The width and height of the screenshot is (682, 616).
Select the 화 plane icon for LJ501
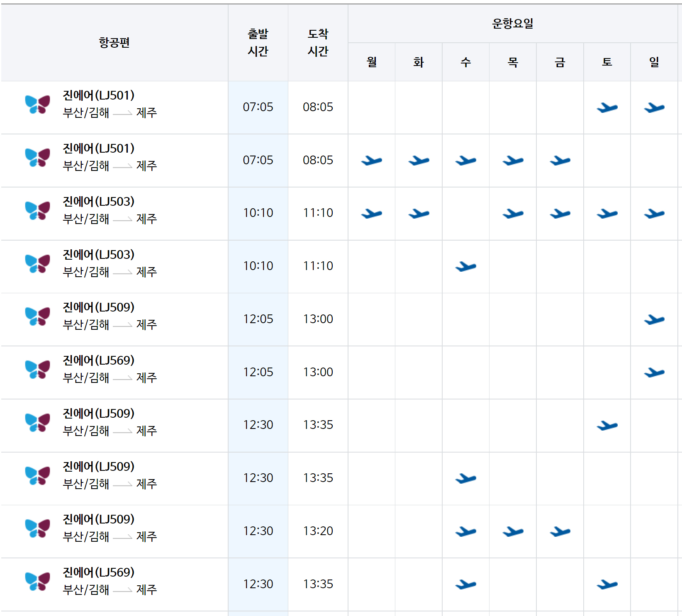(419, 161)
